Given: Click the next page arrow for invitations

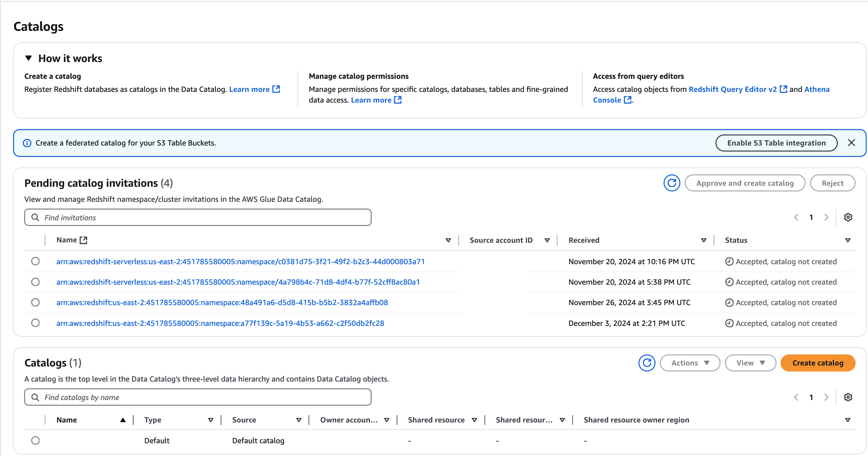Looking at the screenshot, I should 826,217.
